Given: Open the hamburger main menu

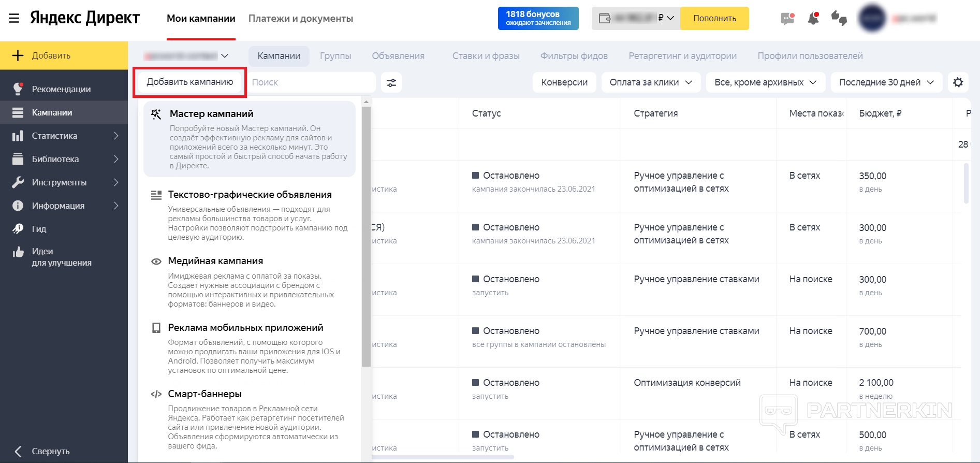Looking at the screenshot, I should [x=14, y=19].
